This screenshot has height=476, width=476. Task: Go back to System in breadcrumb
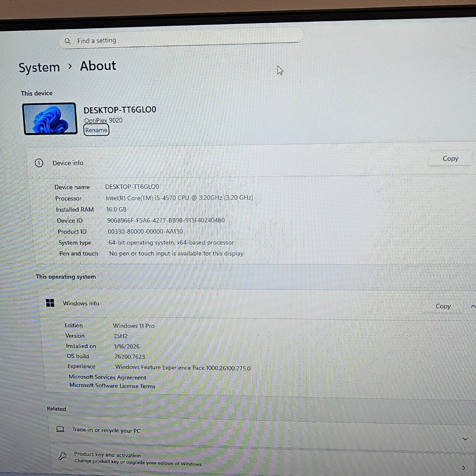[x=39, y=68]
